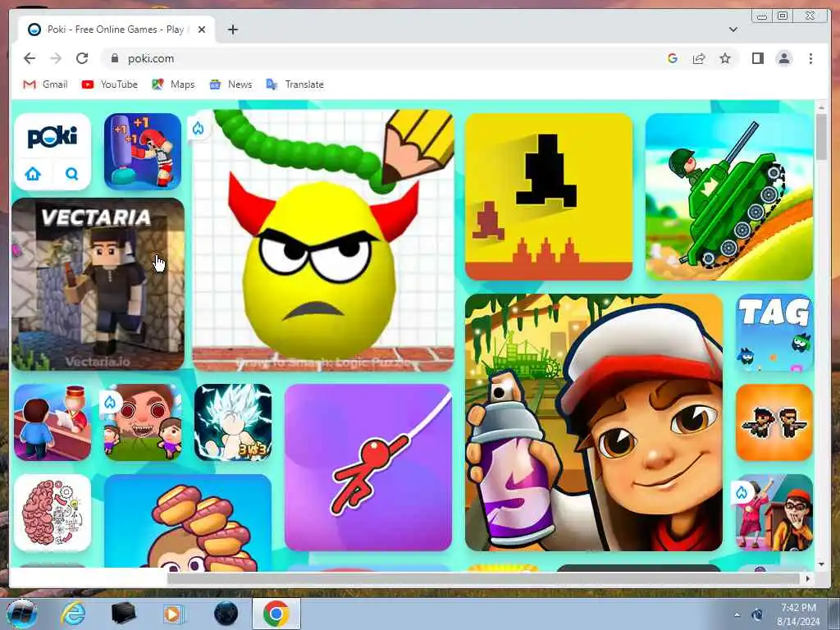
Task: Open the dancing granny and thief game
Action: click(774, 513)
